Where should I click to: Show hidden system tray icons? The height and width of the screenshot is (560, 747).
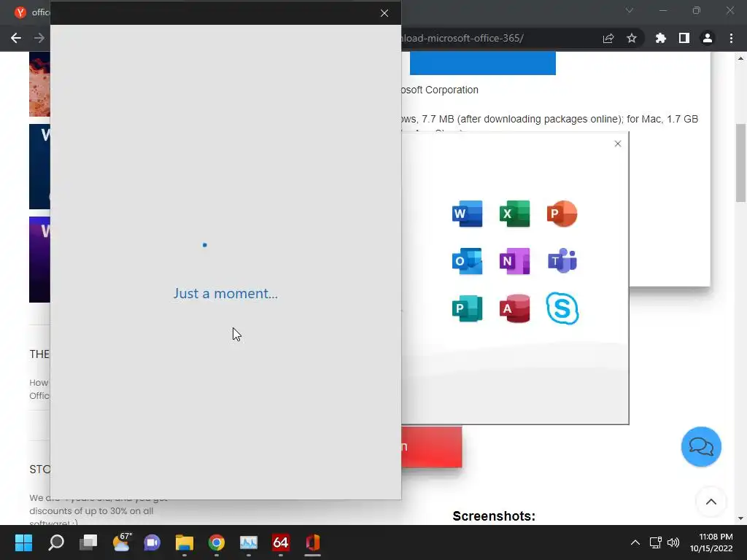(635, 542)
